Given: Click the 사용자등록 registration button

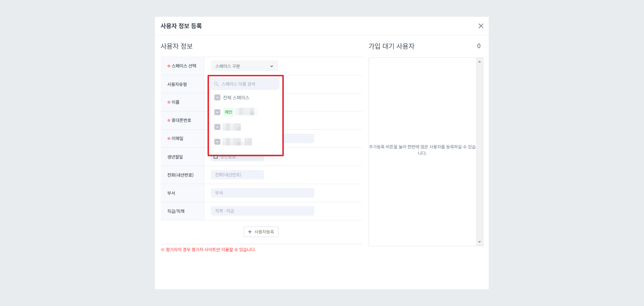Looking at the screenshot, I should (x=261, y=232).
